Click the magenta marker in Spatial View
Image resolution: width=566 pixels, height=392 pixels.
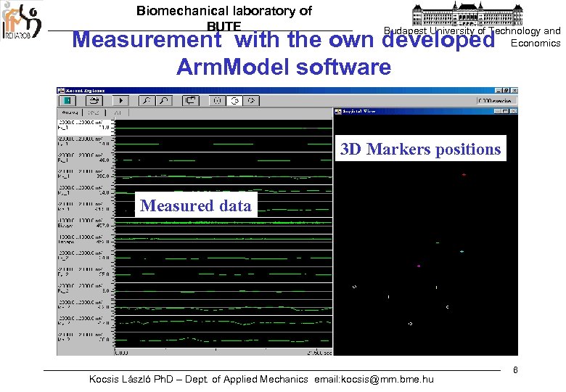(x=419, y=266)
